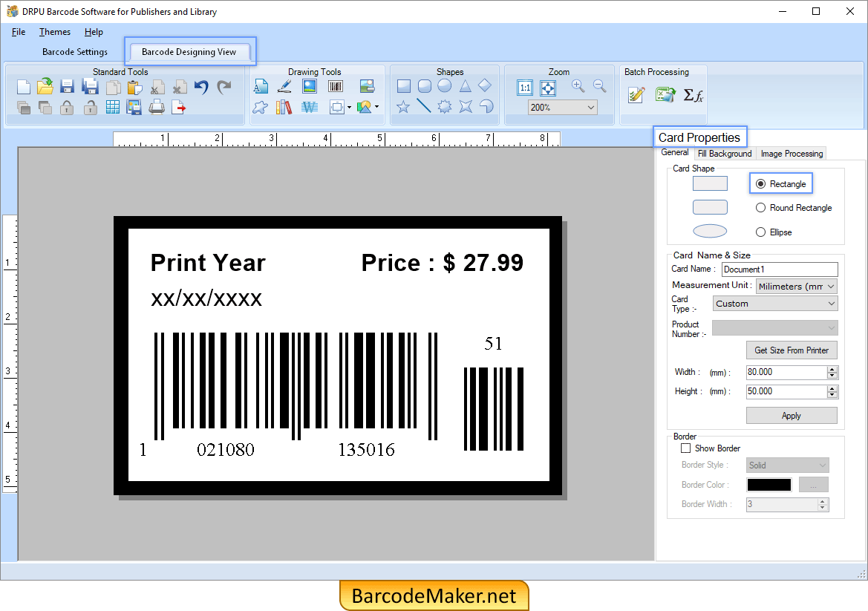Open the sigma formula function tool

pyautogui.click(x=693, y=95)
